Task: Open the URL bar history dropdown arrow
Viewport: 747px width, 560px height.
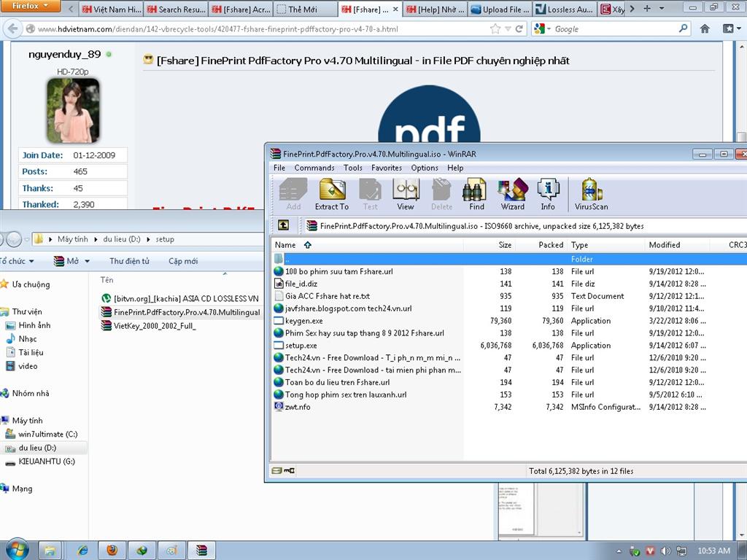Action: click(508, 29)
